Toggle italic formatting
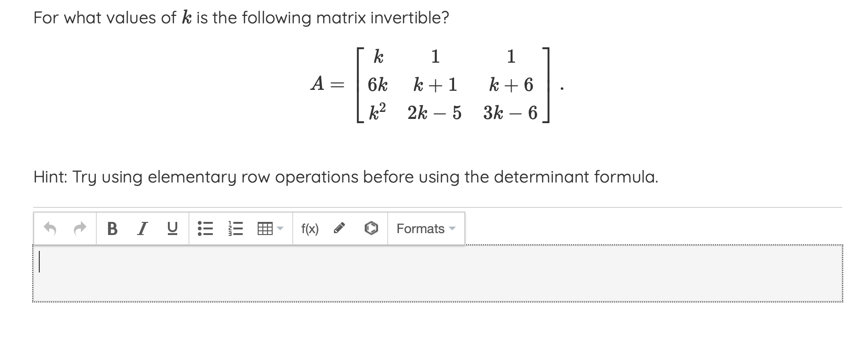This screenshot has width=868, height=353. pos(142,228)
